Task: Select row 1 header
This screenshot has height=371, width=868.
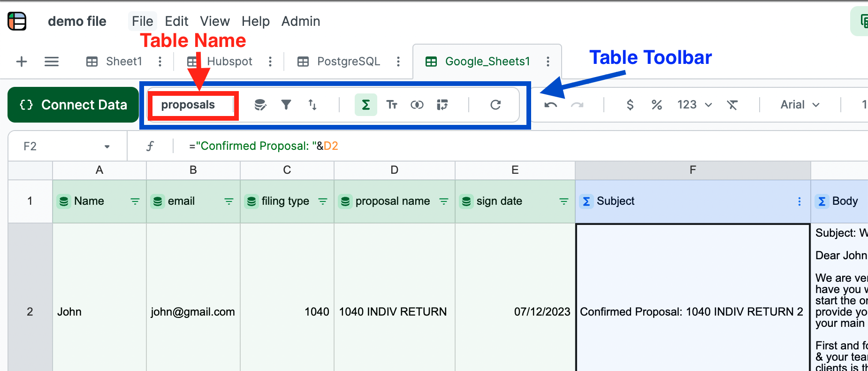Action: click(30, 201)
